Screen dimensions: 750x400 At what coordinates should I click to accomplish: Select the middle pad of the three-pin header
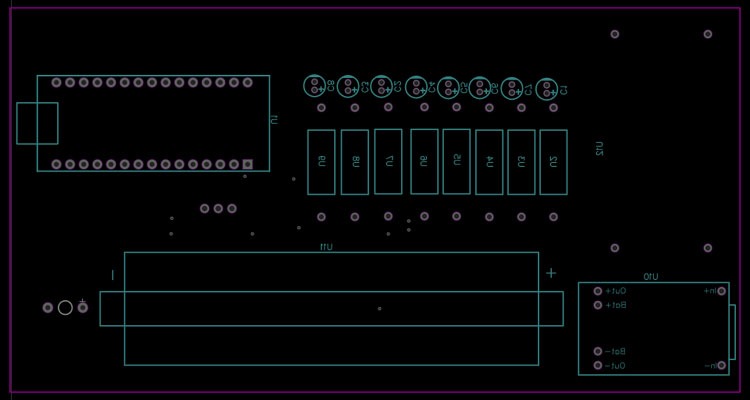[x=218, y=209]
